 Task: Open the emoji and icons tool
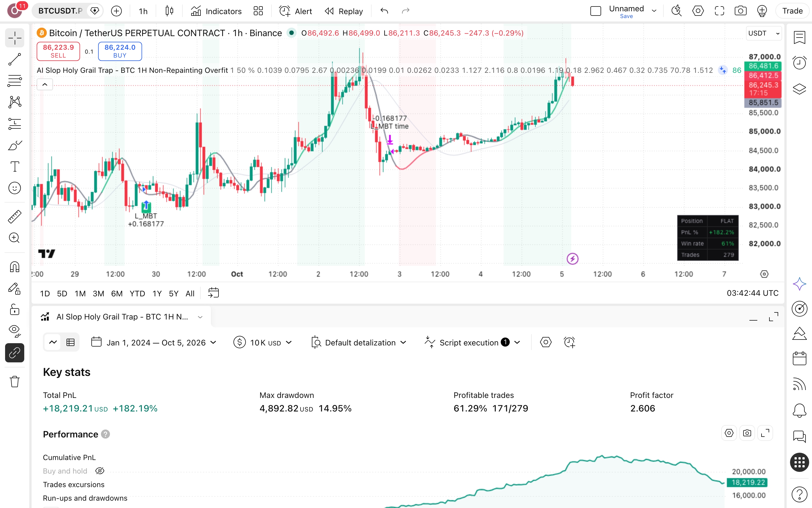tap(14, 188)
